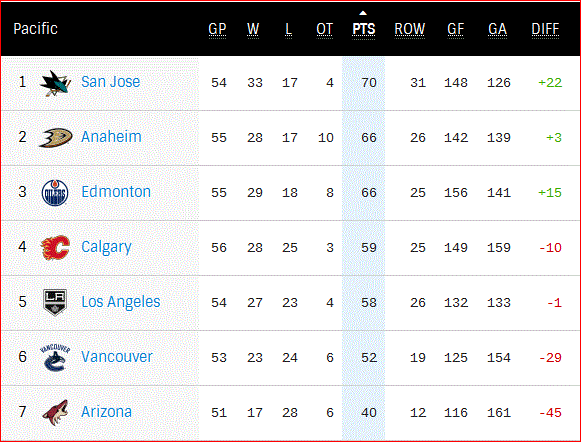Open the Edmonton team link
This screenshot has width=581, height=442.
click(x=116, y=192)
